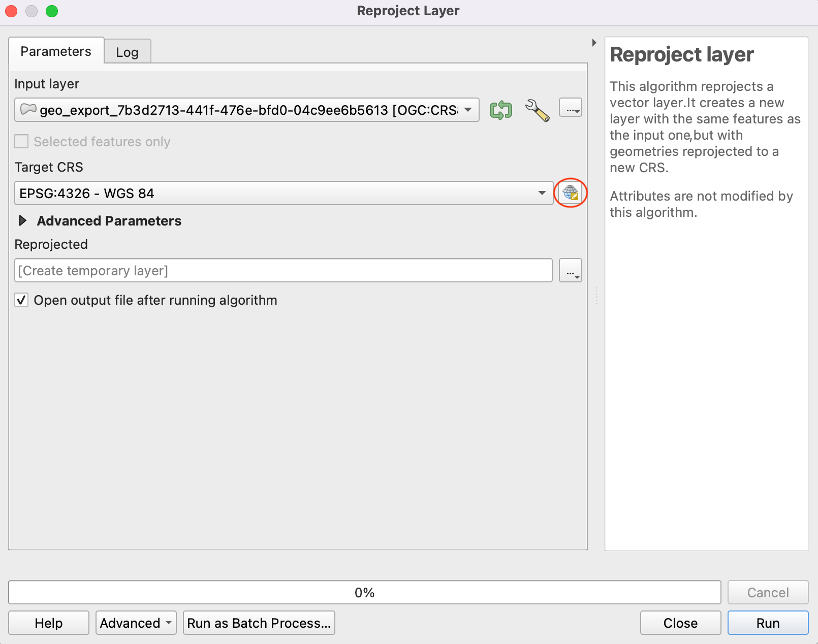Open the Input layer dropdown
The image size is (818, 644).
click(x=467, y=110)
